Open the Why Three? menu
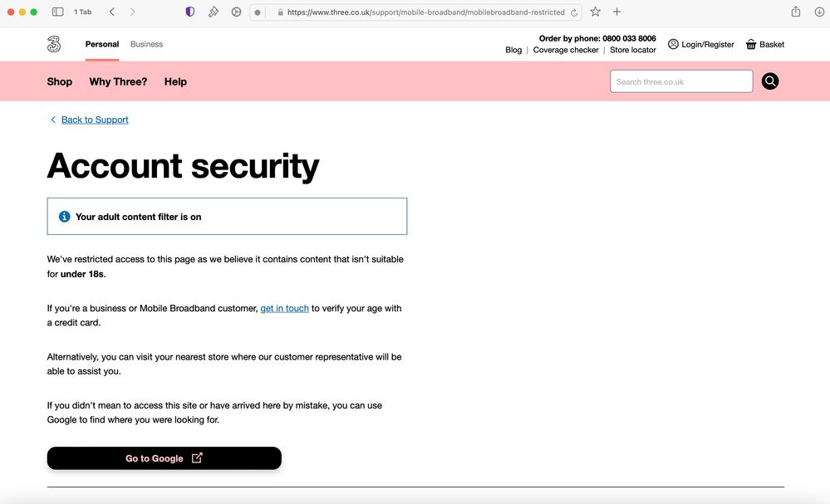The image size is (830, 504). pyautogui.click(x=118, y=81)
